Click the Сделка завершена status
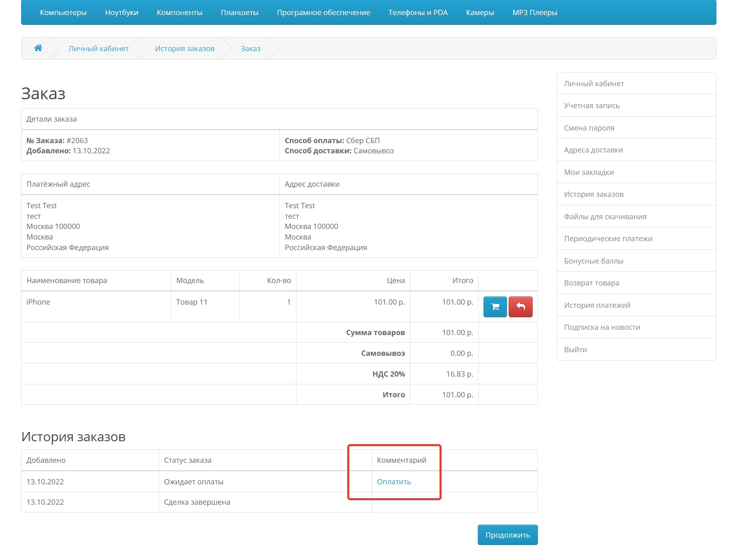Image resolution: width=738 pixels, height=560 pixels. point(197,502)
